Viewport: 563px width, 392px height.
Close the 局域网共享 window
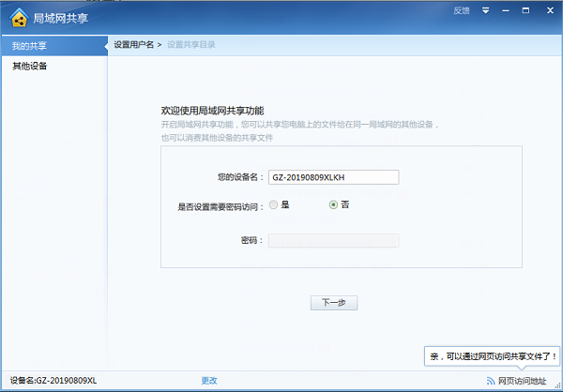pos(549,11)
